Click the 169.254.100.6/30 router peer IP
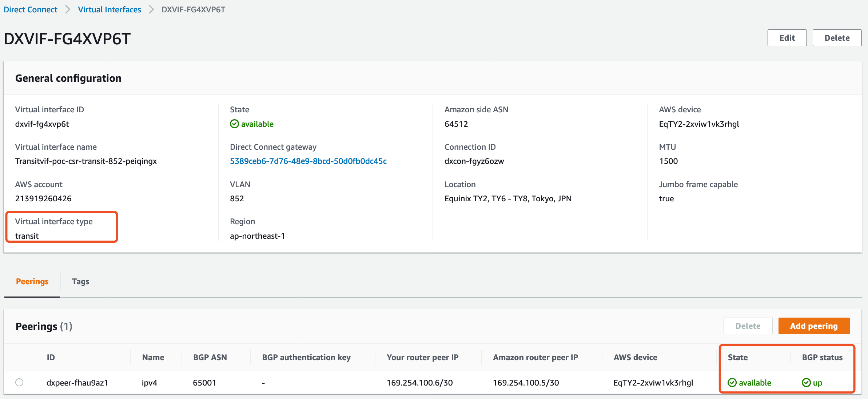 click(x=420, y=383)
